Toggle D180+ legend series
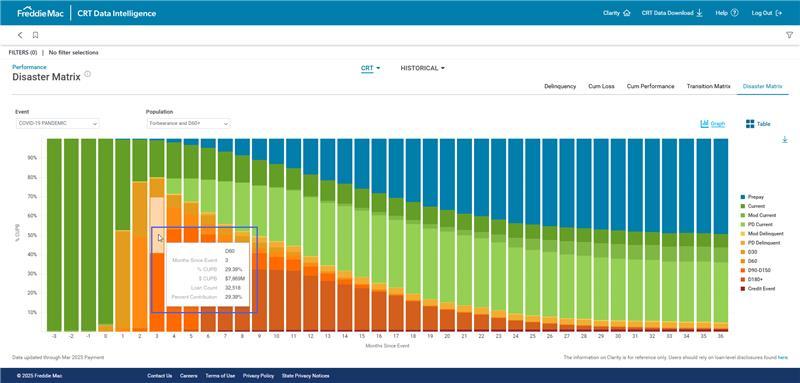800x383 pixels. [x=751, y=279]
